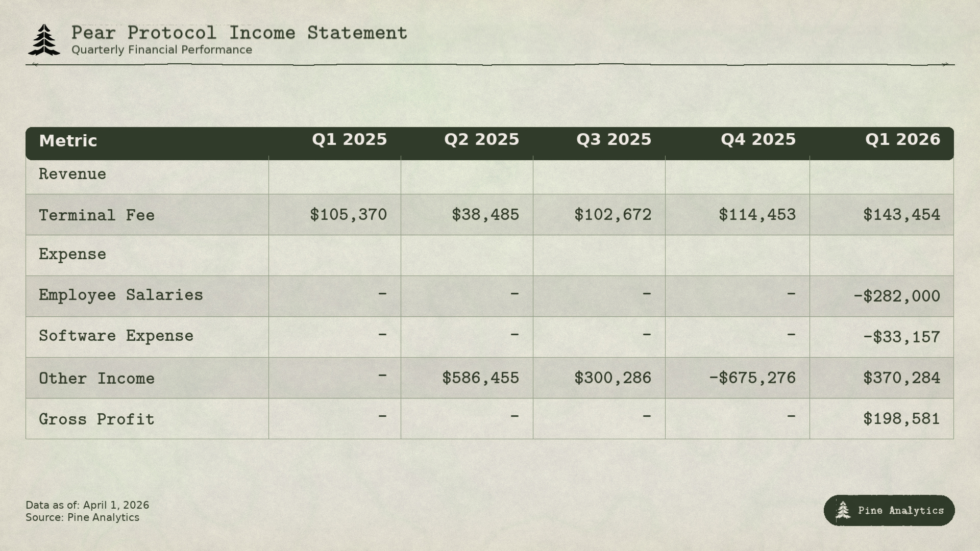The width and height of the screenshot is (980, 551).
Task: Click the pine tree logo beside the title
Action: coord(44,40)
